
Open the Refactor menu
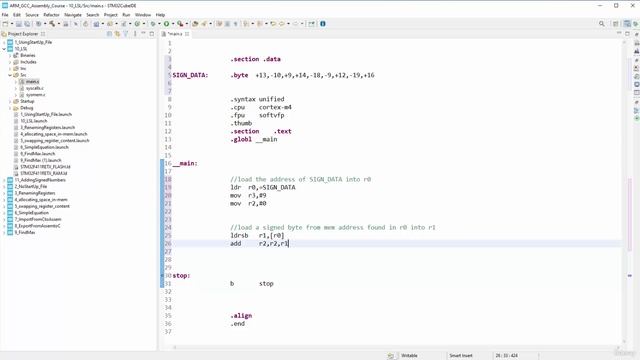(51, 15)
